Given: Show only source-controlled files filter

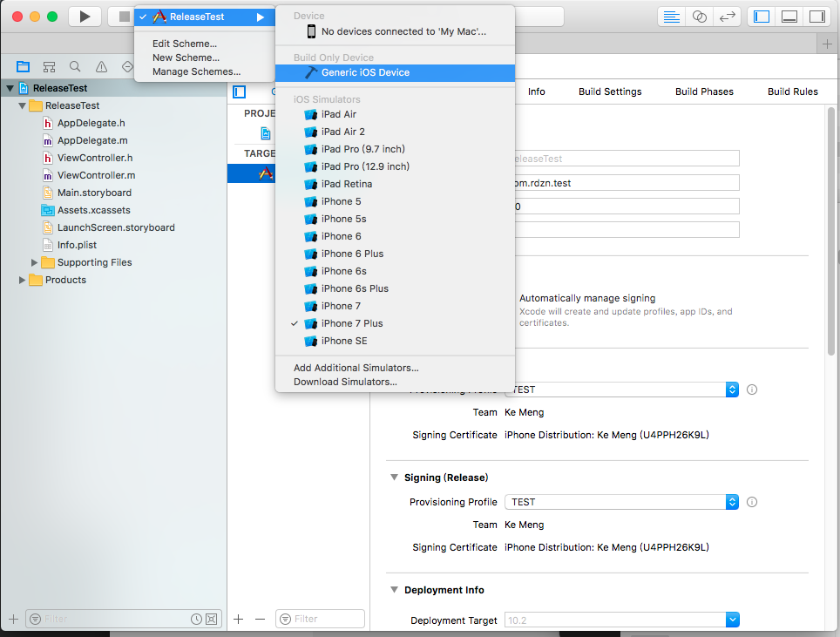Looking at the screenshot, I should click(x=212, y=619).
